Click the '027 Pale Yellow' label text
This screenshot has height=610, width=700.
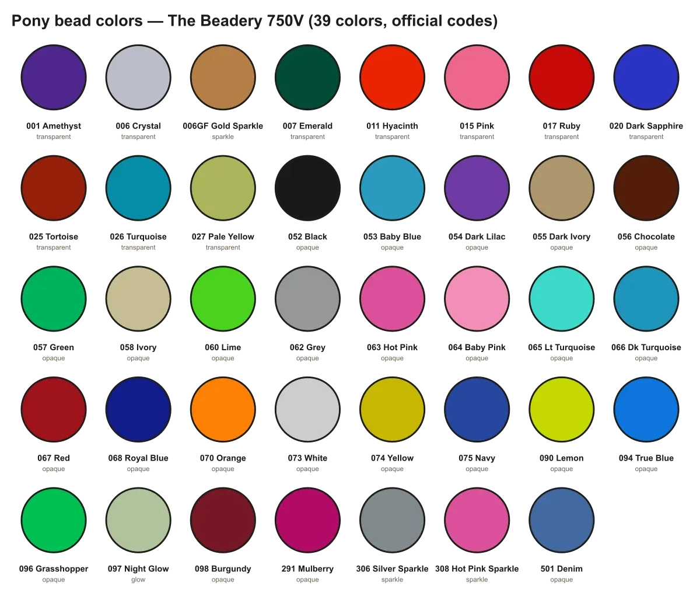(x=223, y=237)
